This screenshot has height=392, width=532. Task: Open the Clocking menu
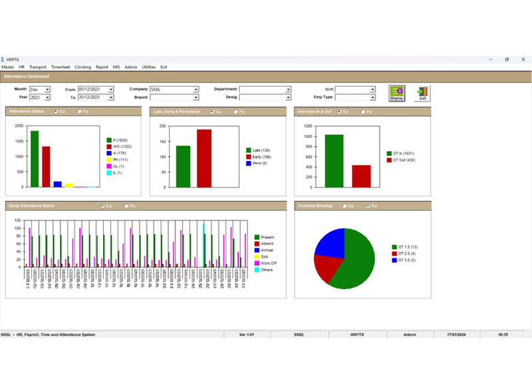coord(82,67)
